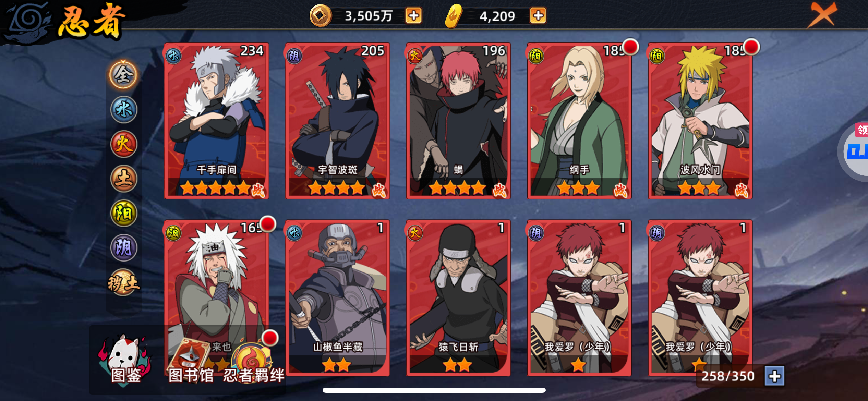
Task: Add more copper coins with plus button
Action: [x=413, y=16]
